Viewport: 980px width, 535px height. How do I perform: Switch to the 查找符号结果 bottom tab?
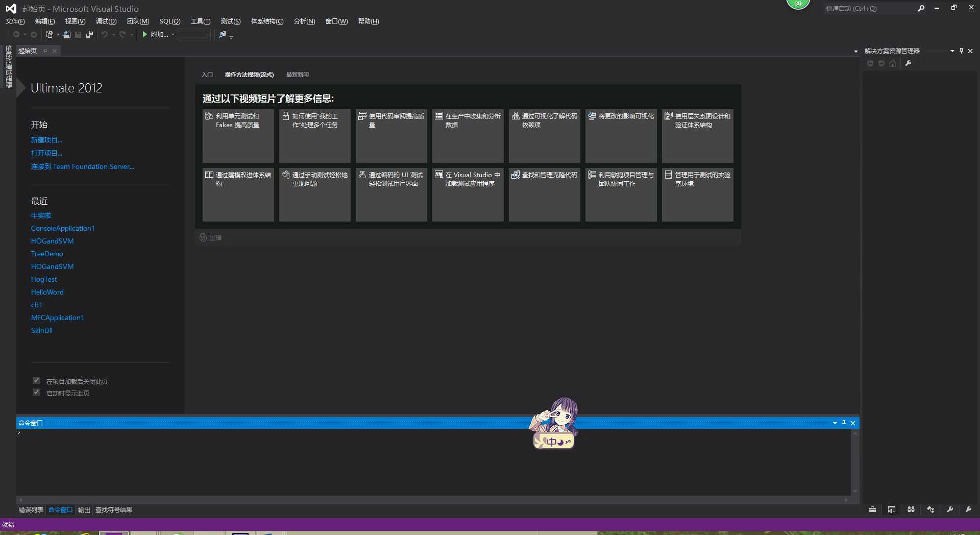tap(114, 509)
